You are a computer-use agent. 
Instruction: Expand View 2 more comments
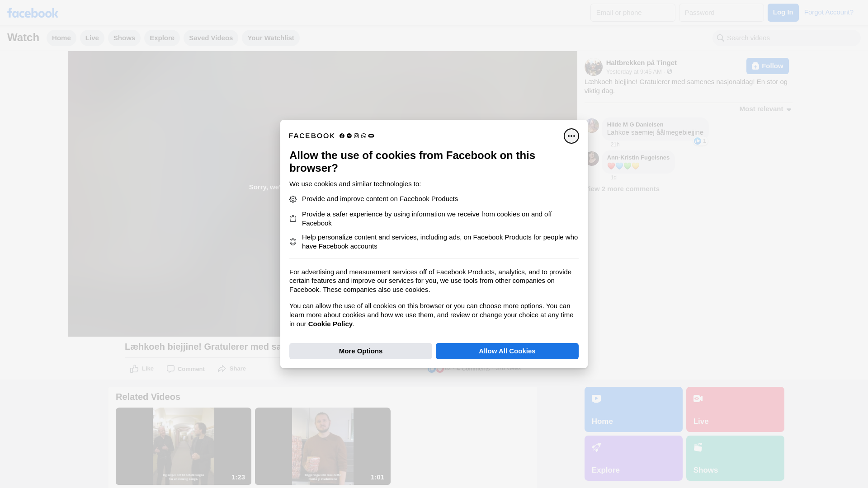click(623, 189)
